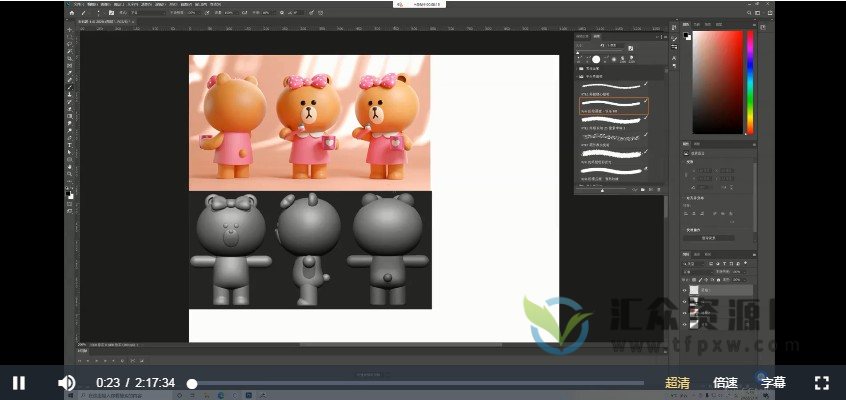Collapse the second brush folder in Brushes panel
The width and height of the screenshot is (846, 400).
coord(579,77)
